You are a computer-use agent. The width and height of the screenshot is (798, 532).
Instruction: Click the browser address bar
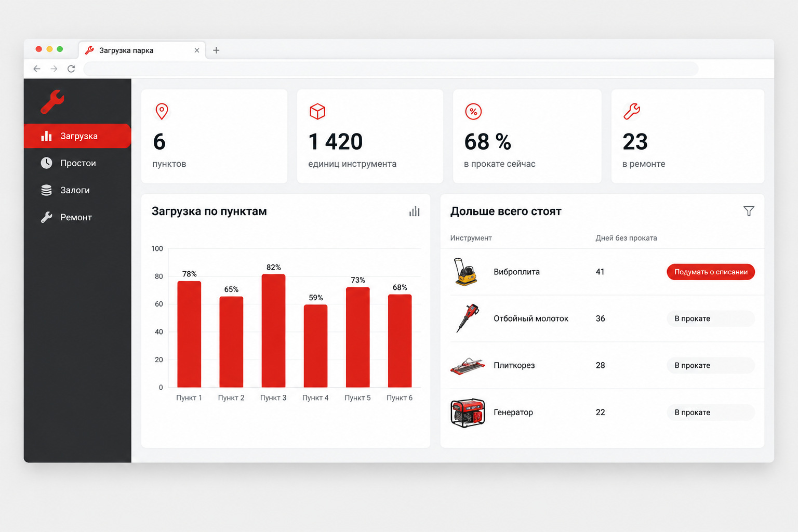tap(391, 69)
